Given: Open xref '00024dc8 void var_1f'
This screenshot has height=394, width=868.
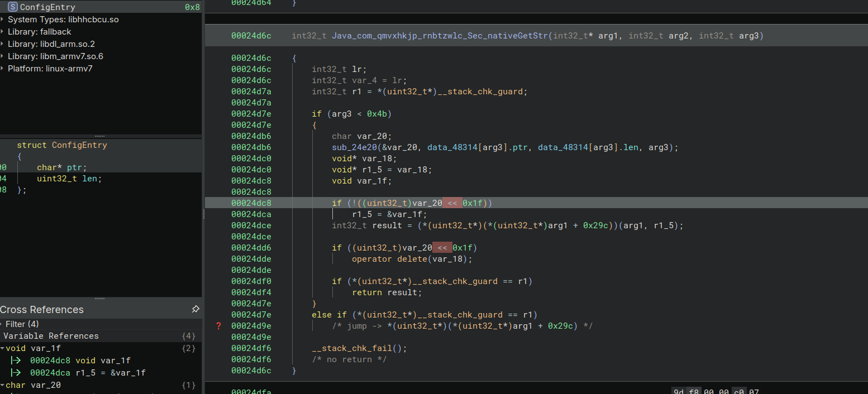Looking at the screenshot, I should point(80,361).
